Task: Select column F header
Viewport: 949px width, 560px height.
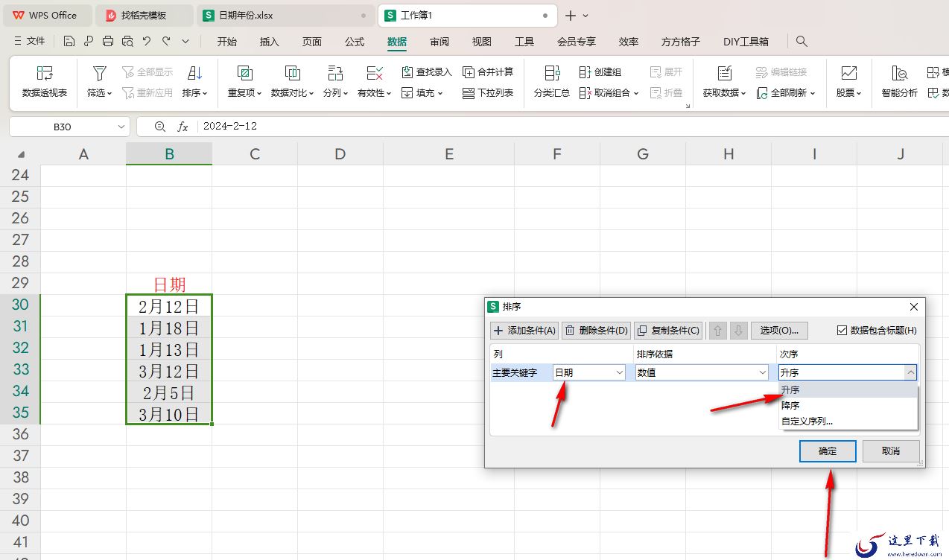Action: (x=556, y=154)
